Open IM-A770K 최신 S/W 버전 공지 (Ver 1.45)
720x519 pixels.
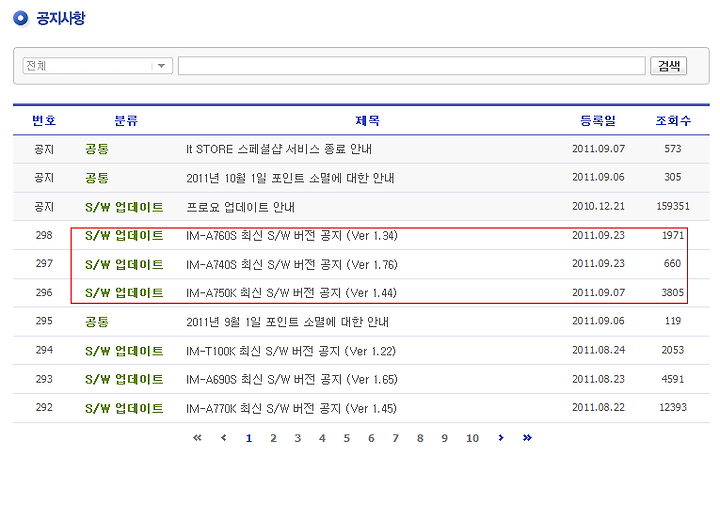point(291,408)
